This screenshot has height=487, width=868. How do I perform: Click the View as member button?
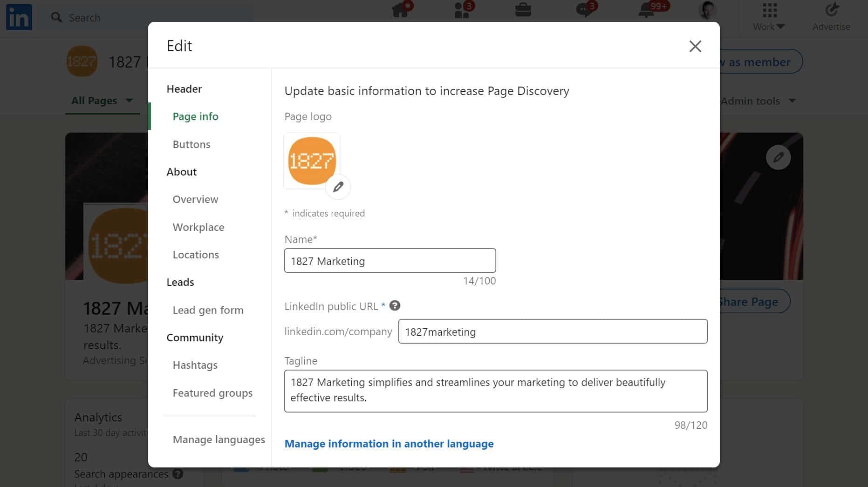coord(761,61)
